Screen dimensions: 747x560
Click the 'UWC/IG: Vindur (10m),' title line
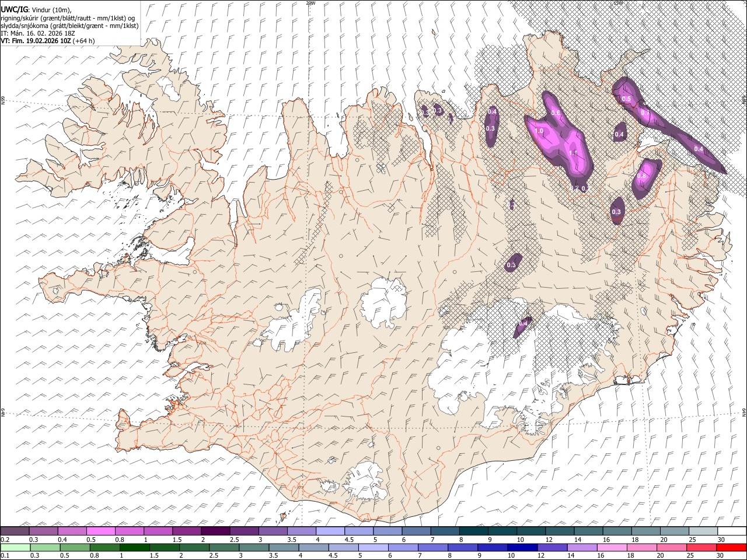(37, 10)
